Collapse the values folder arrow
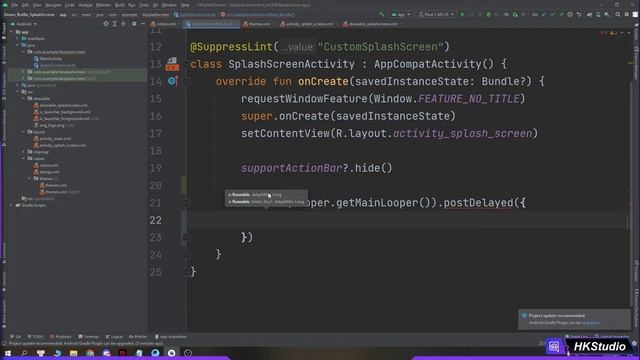Image resolution: width=640 pixels, height=360 pixels. 24,158
